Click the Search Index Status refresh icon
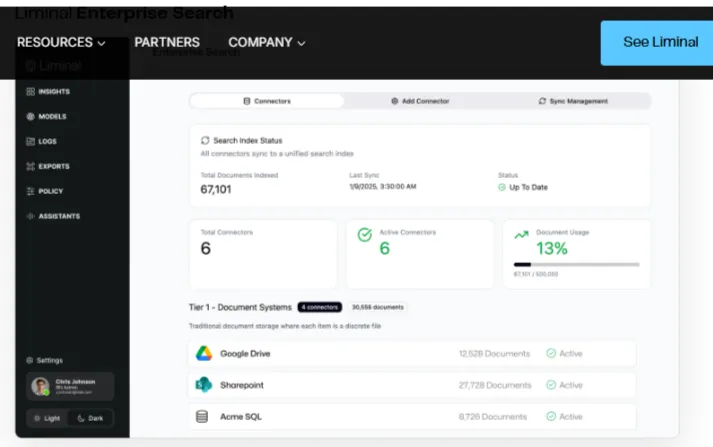This screenshot has height=447, width=713. tap(205, 141)
